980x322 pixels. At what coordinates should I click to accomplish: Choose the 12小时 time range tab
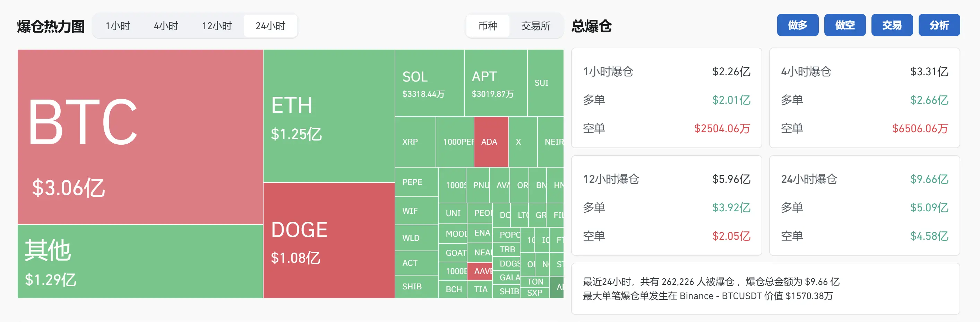click(x=217, y=26)
